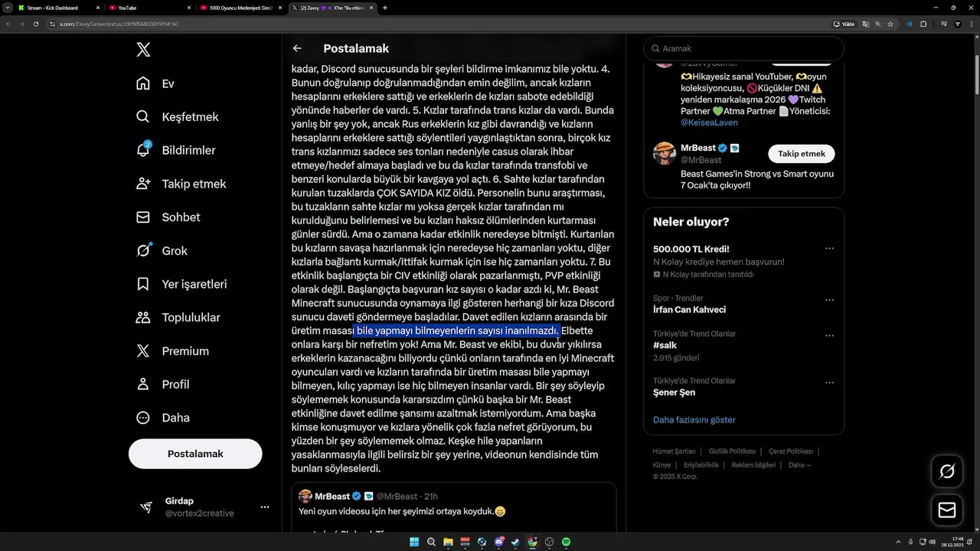Open account menu dots beside Girdap
The height and width of the screenshot is (551, 980).
pos(265,507)
